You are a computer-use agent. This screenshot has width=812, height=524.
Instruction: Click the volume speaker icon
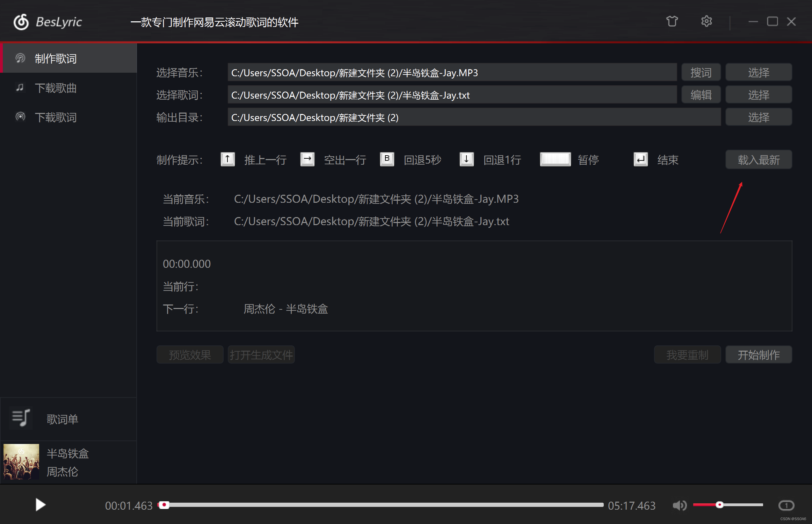(679, 505)
